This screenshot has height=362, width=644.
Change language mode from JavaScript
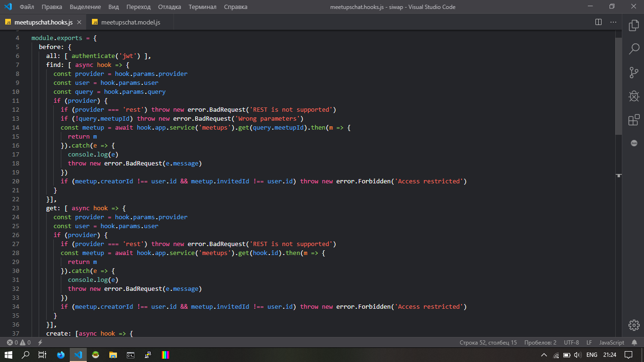611,343
